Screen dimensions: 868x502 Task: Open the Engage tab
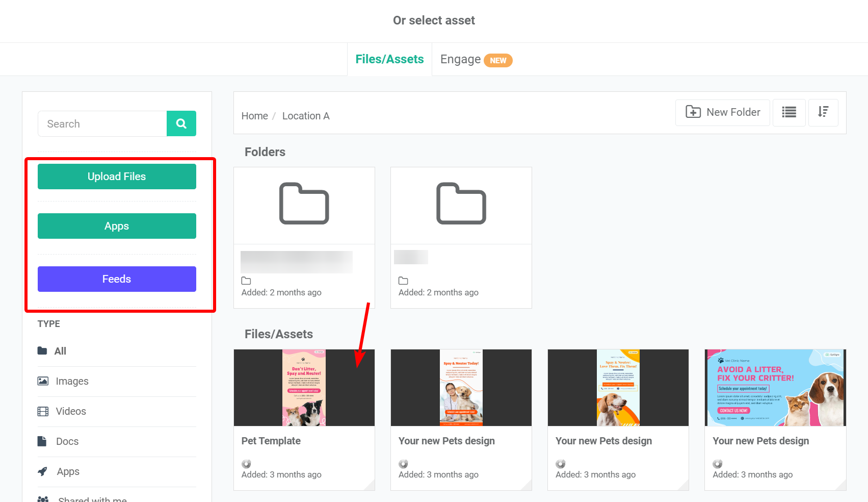(460, 60)
